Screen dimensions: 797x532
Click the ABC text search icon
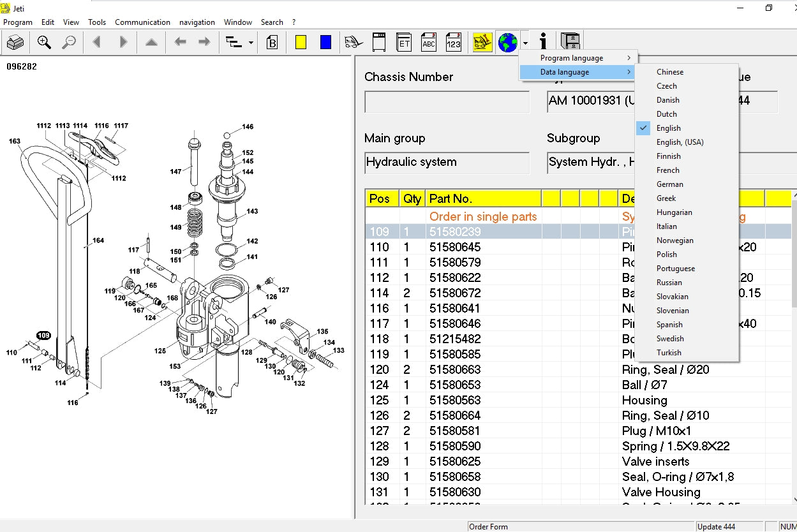(429, 43)
